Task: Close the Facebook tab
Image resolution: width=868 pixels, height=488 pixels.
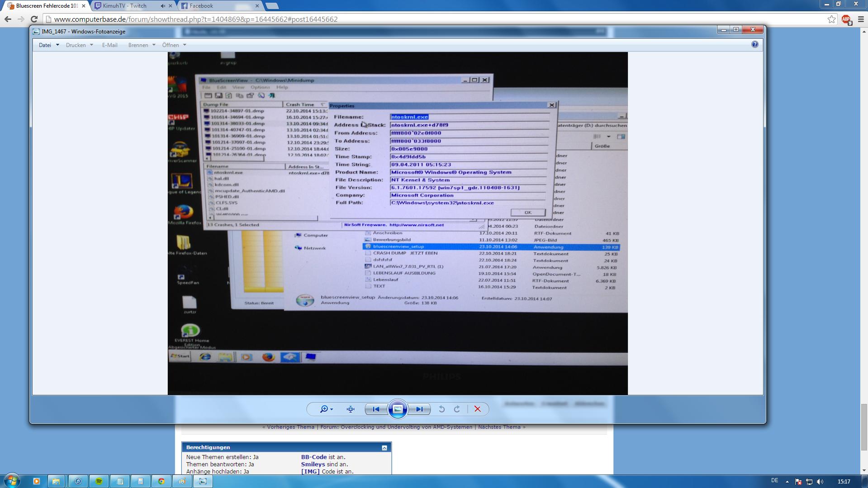Action: click(x=257, y=6)
